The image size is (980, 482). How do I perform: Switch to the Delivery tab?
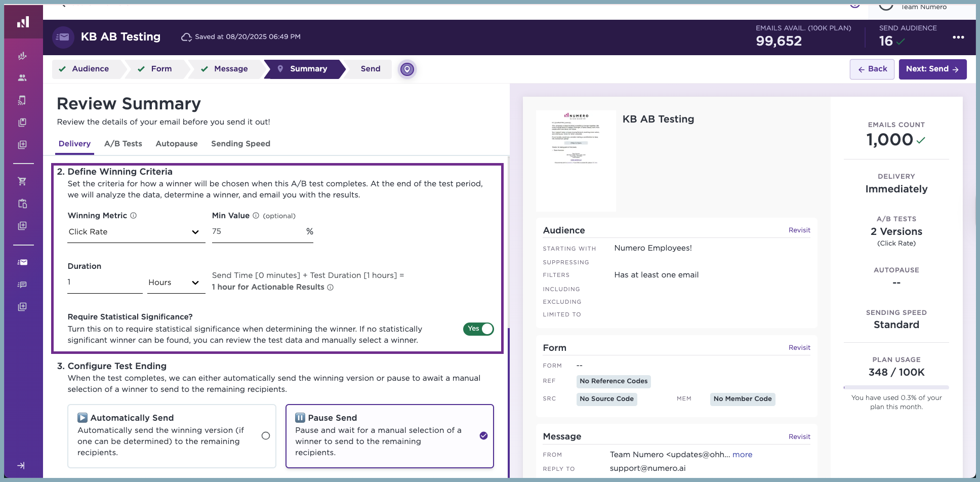click(74, 144)
